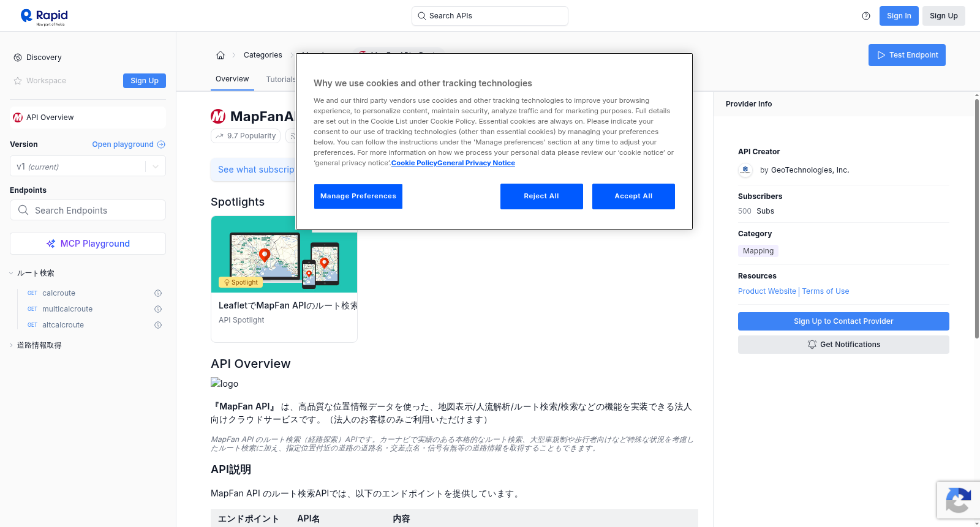Click the Spotlight badge on thumbnail

pos(241,282)
